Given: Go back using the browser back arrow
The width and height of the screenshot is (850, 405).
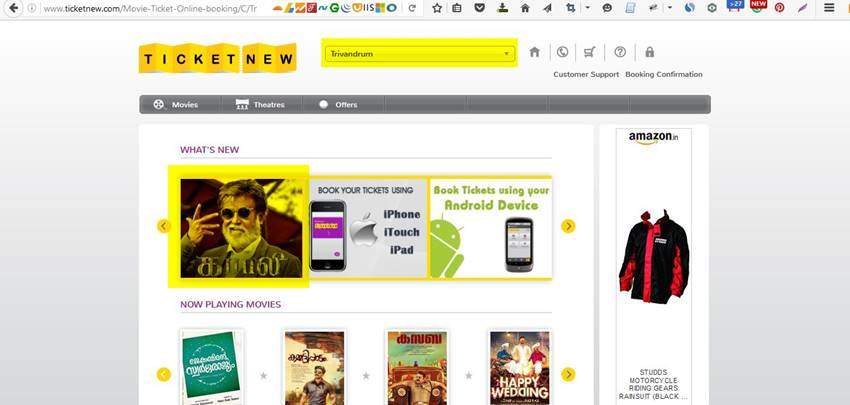Looking at the screenshot, I should [x=13, y=8].
